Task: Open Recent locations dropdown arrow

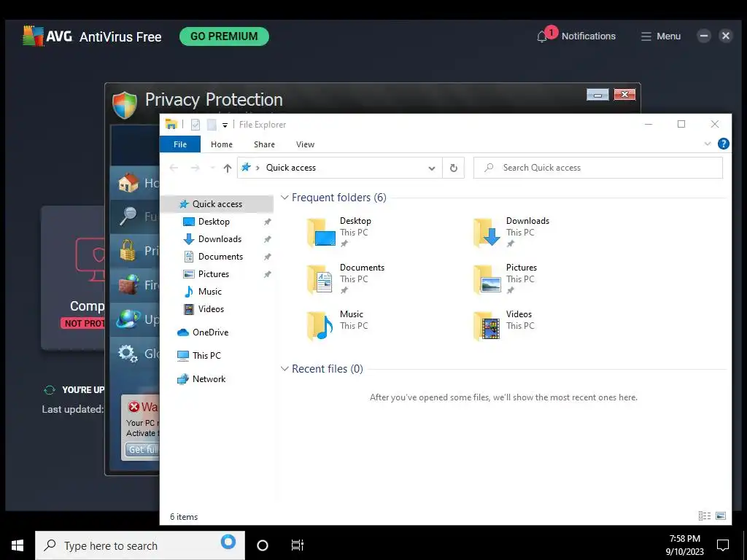Action: (x=212, y=168)
